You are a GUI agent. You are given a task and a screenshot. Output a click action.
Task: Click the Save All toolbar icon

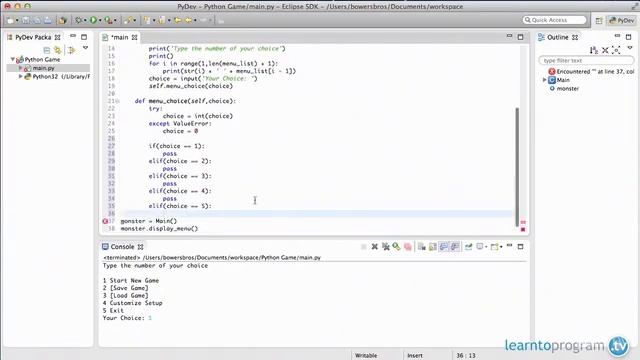point(37,20)
